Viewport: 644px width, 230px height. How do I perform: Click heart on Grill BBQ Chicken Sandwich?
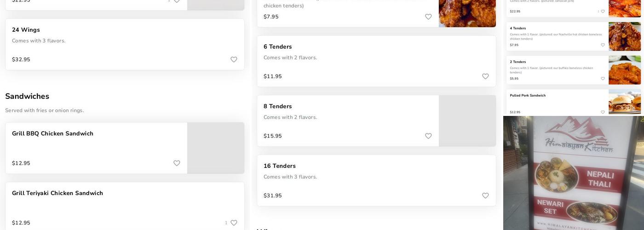pyautogui.click(x=177, y=163)
